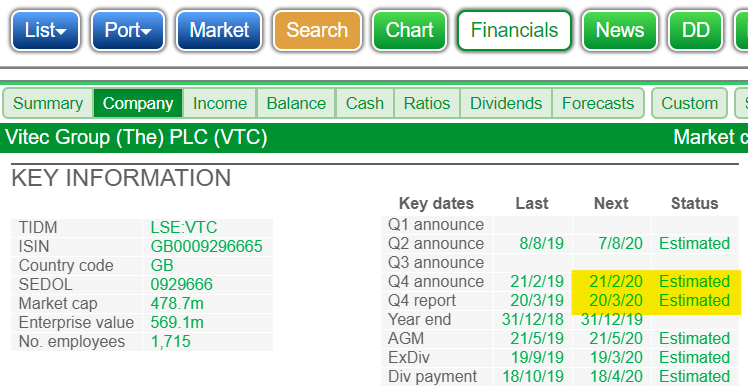
Task: Switch to the Forecasts tab
Action: click(598, 103)
